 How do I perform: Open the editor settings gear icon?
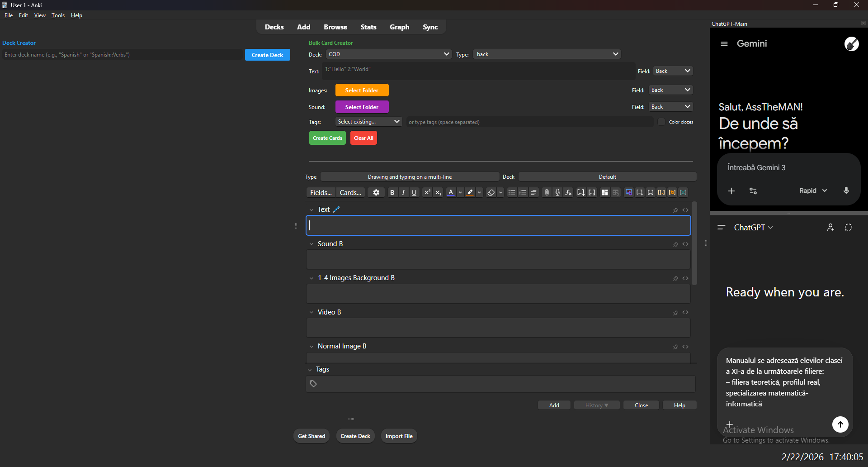(x=376, y=192)
